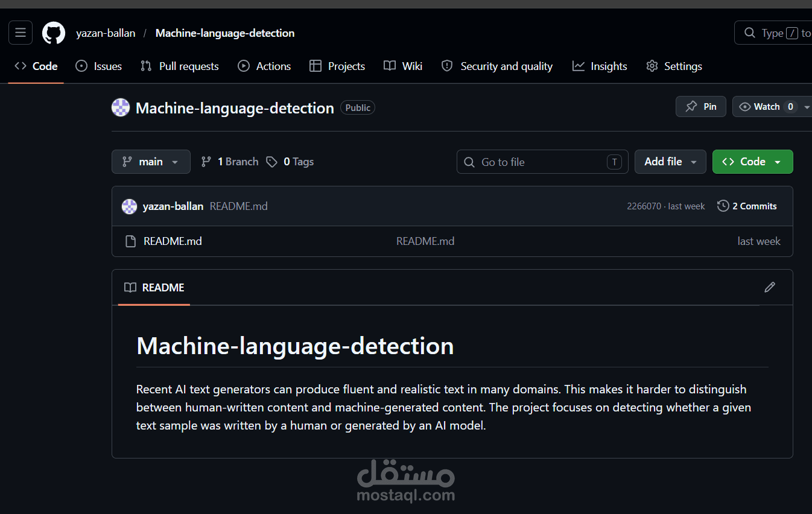This screenshot has width=812, height=514.
Task: Click the commit author avatar in commit bar
Action: pyautogui.click(x=129, y=206)
